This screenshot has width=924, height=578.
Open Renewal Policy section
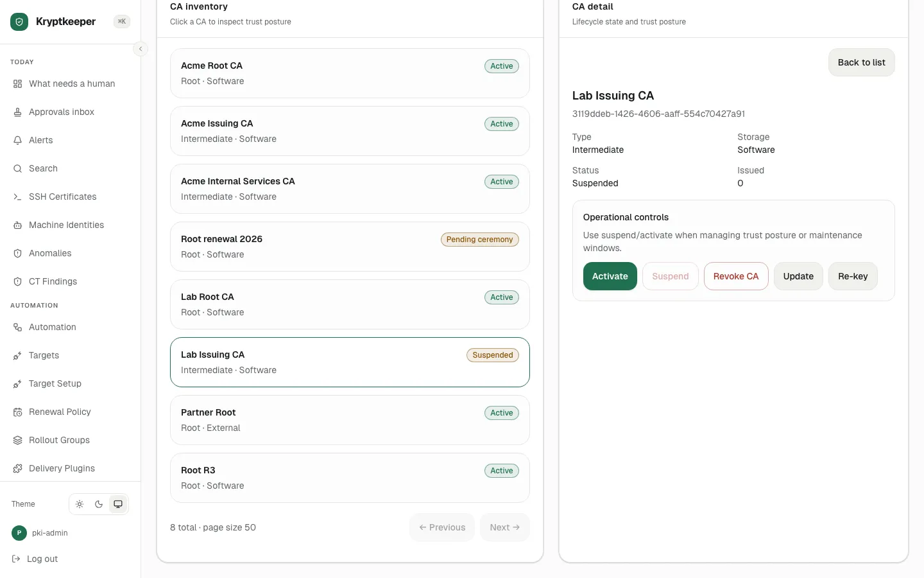click(71, 412)
